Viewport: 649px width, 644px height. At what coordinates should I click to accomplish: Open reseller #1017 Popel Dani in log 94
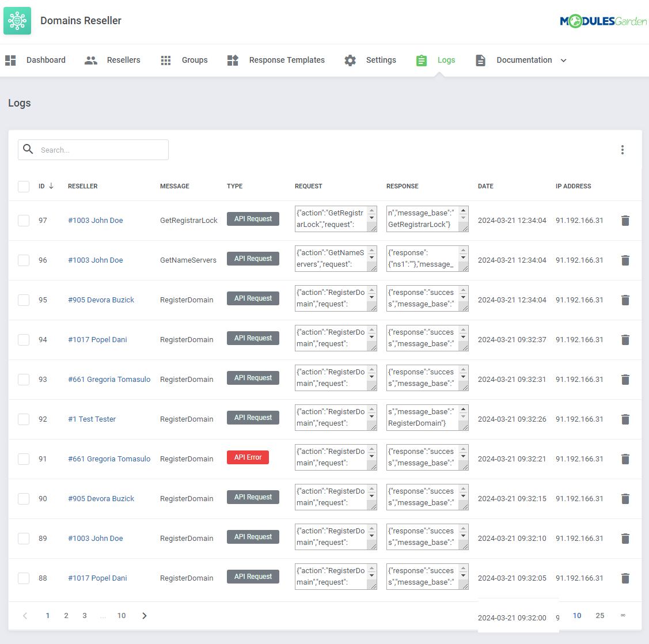(x=97, y=340)
